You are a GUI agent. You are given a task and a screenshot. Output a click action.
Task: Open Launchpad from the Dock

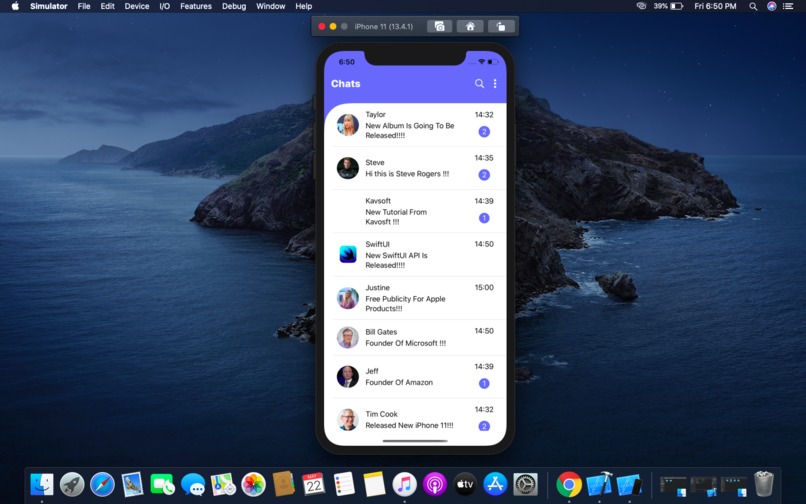(72, 484)
